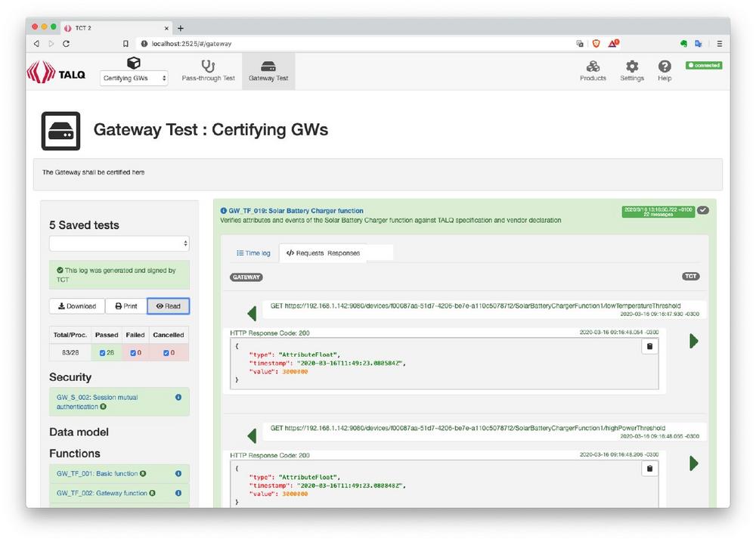Toggle the Failed tests checkbox

132,353
